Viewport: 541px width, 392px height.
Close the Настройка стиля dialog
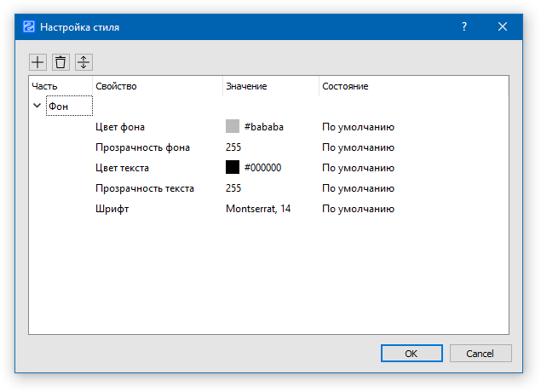tap(503, 26)
